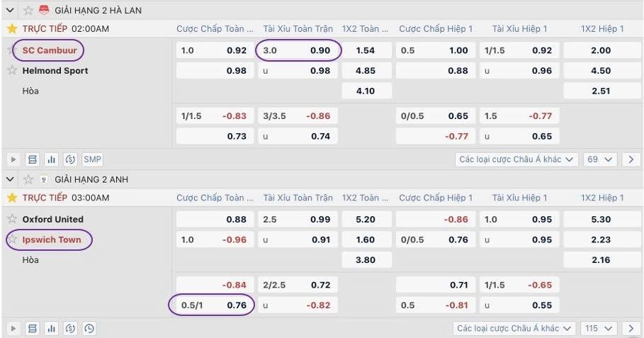Open statistics chart icon for Cambuur match
Screen dimensions: 644x338
(x=50, y=159)
